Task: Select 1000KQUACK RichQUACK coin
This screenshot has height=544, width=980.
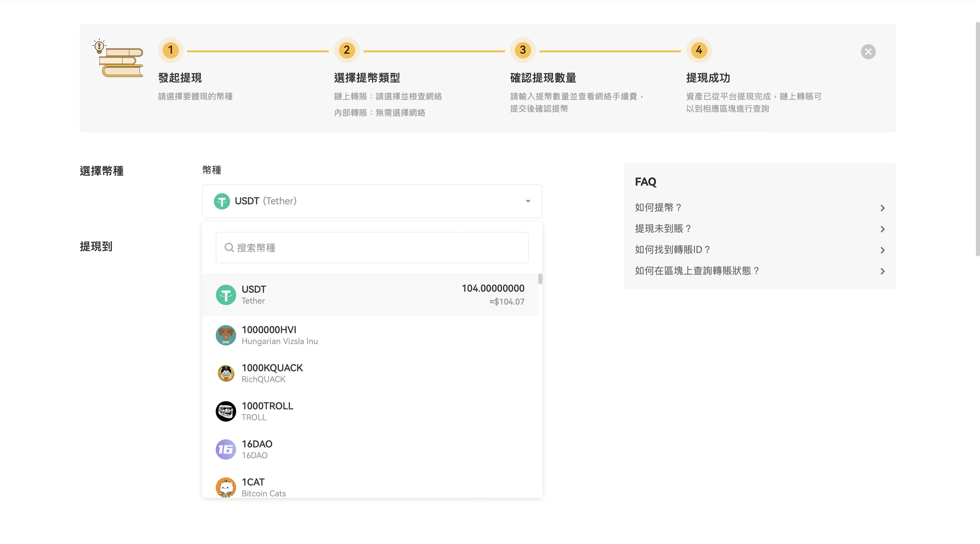Action: point(370,373)
